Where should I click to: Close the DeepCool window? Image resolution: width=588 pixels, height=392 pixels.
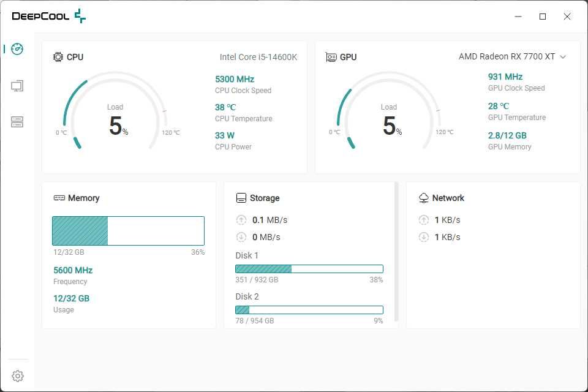click(x=567, y=17)
